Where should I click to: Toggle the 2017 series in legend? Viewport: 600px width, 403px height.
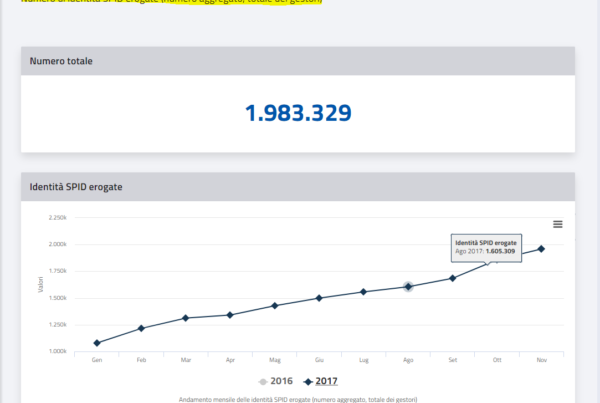(x=320, y=381)
